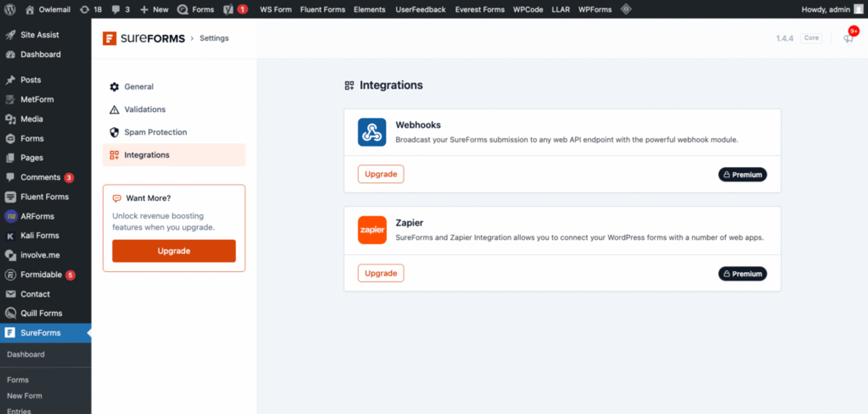Click Upgrade in the Webhooks card

[381, 174]
